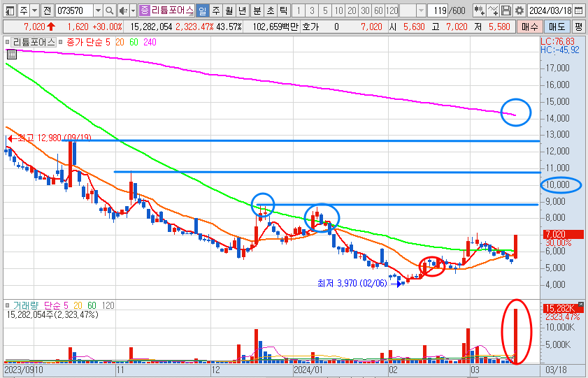The width and height of the screenshot is (588, 378).
Task: Click the 03/18 date label at corner
Action: point(556,370)
